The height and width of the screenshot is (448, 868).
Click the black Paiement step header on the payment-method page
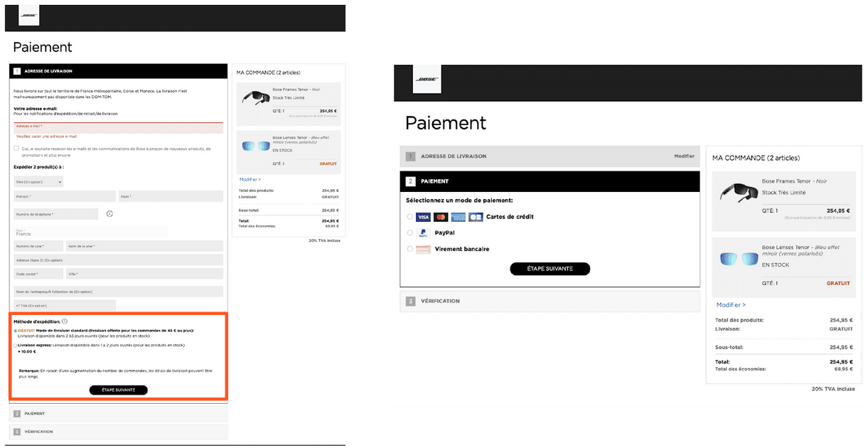click(x=550, y=181)
